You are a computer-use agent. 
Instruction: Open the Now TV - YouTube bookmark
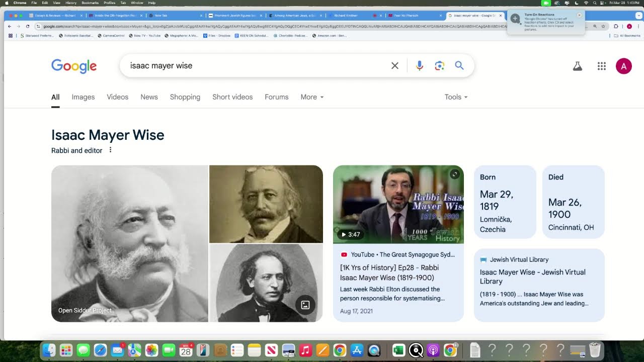(x=144, y=36)
